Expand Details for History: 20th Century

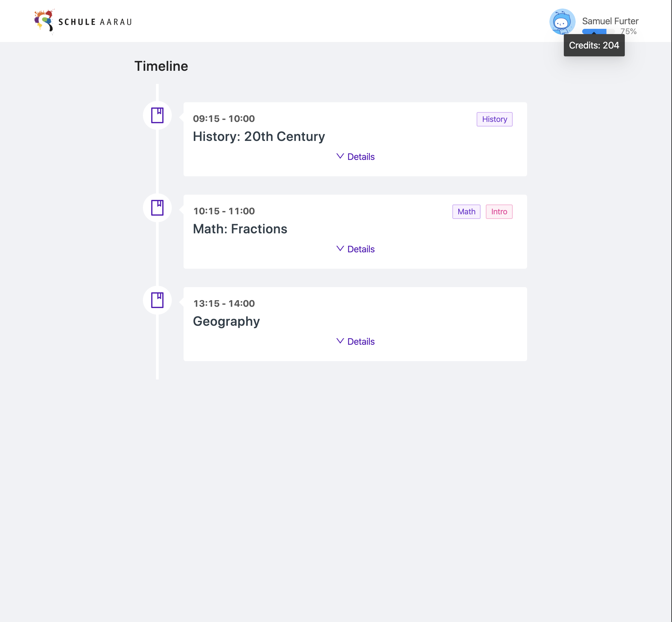pos(361,157)
